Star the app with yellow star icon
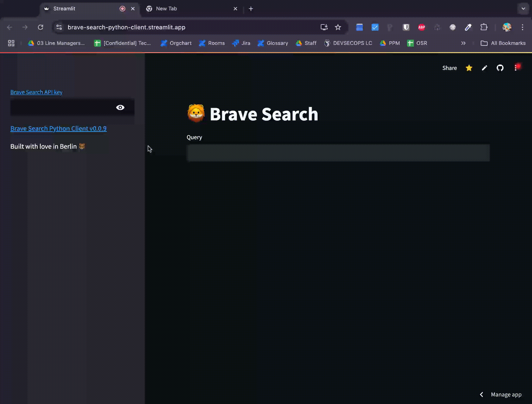This screenshot has height=404, width=532. [469, 68]
